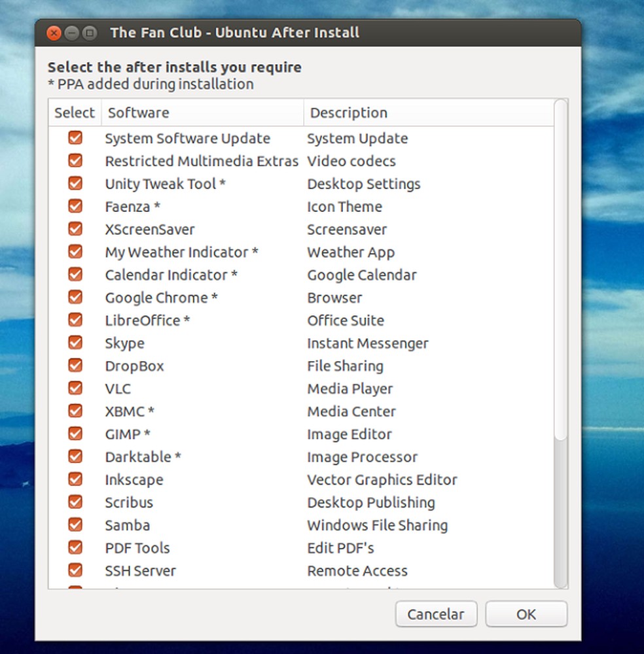644x654 pixels.
Task: Select the 'Desktop Publishing' description
Action: point(371,503)
